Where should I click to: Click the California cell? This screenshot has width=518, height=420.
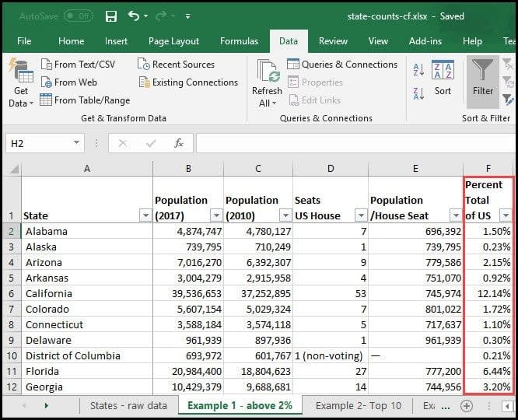click(x=87, y=293)
